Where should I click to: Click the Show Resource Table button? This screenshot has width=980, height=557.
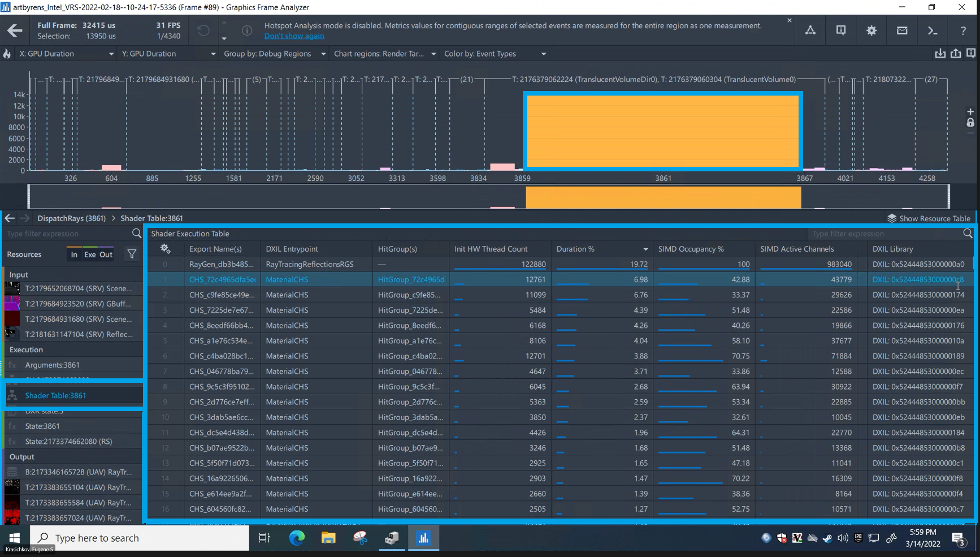[x=929, y=218]
